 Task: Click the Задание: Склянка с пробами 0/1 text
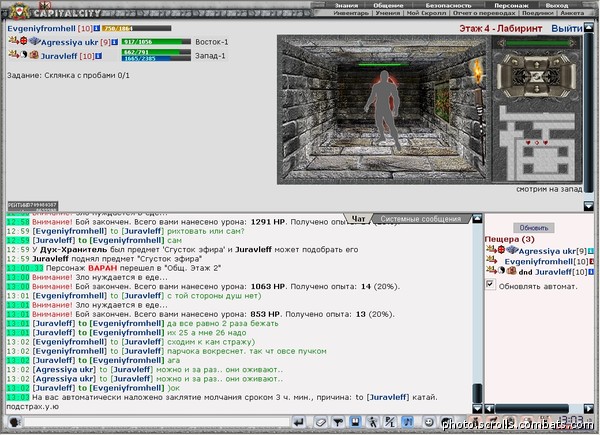tap(68, 75)
